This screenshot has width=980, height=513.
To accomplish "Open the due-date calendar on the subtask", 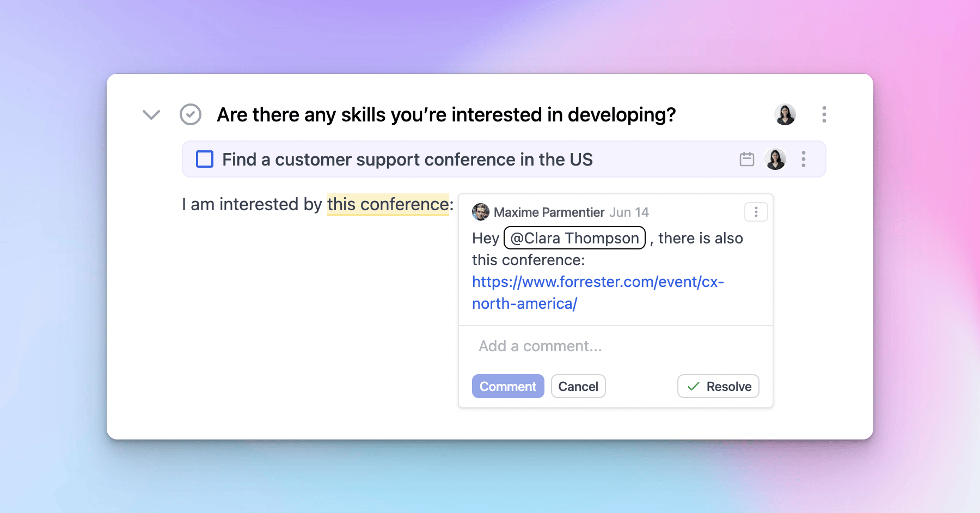I will pyautogui.click(x=746, y=159).
